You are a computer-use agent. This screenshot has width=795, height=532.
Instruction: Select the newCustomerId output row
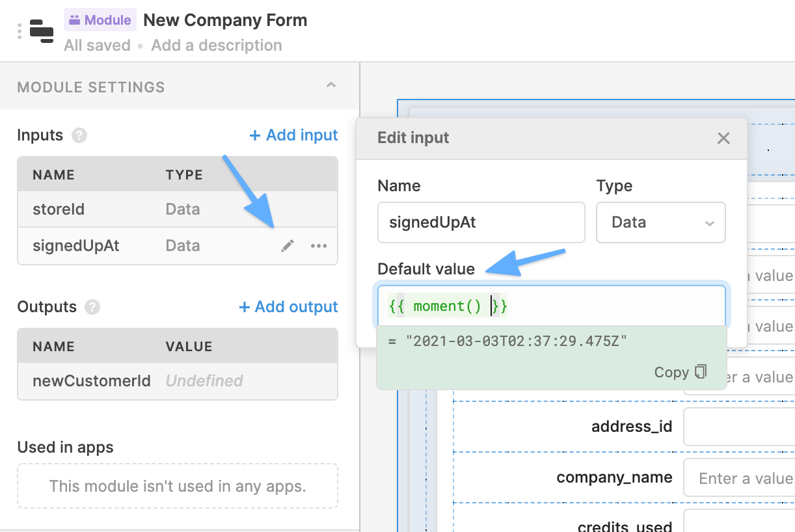click(178, 381)
